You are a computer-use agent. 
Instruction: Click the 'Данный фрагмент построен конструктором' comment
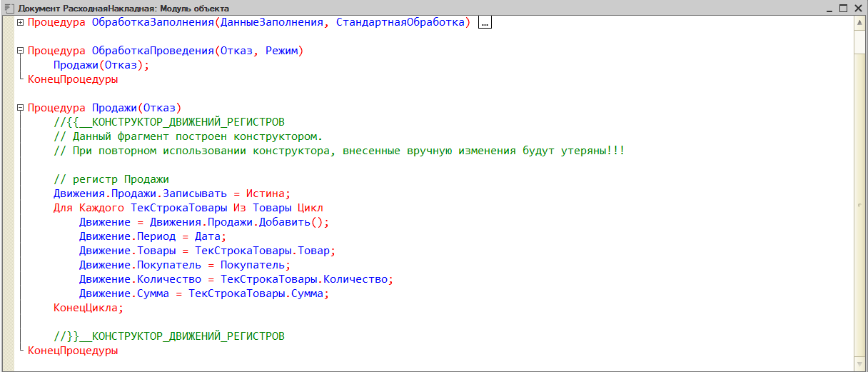(x=188, y=136)
